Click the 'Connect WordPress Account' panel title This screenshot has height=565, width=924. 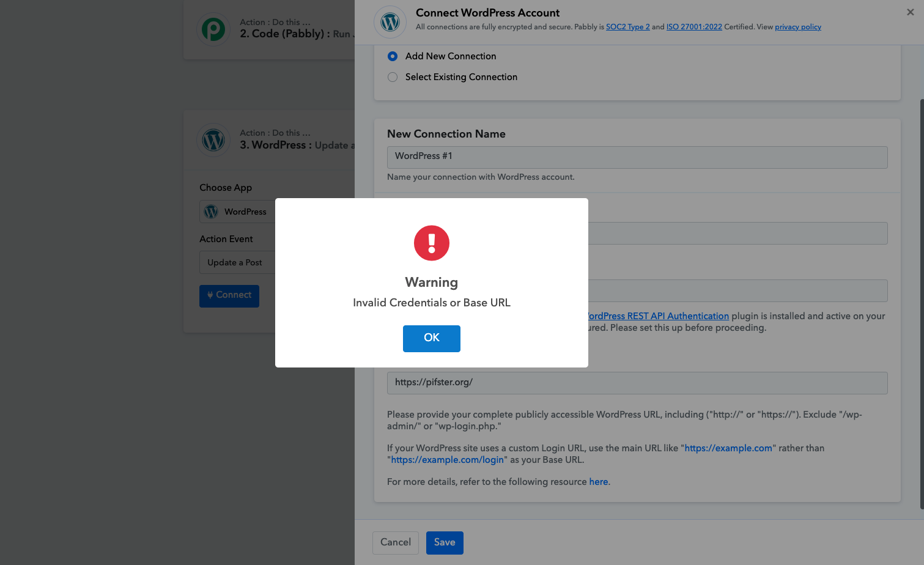point(487,13)
